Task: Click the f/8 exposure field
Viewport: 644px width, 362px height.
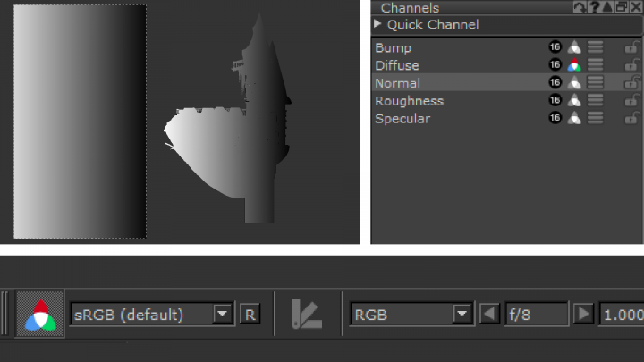Action: pyautogui.click(x=536, y=315)
